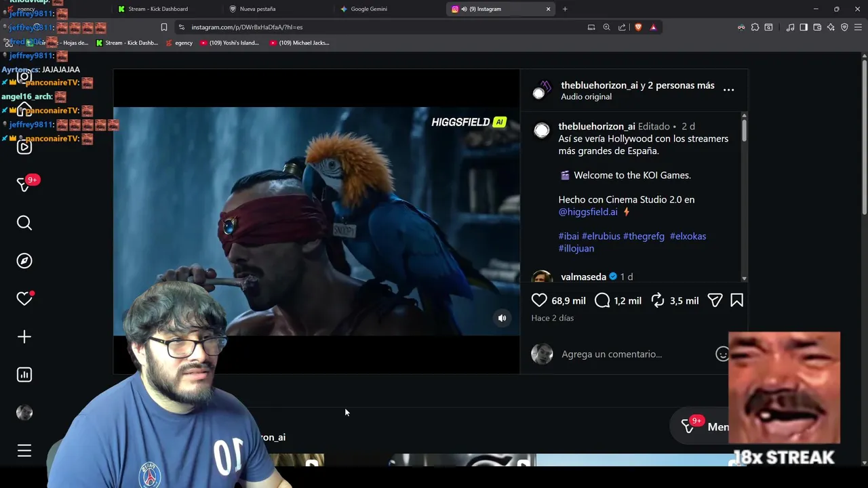This screenshot has width=868, height=488.
Task: Click the post video thumbnail
Action: [316, 221]
